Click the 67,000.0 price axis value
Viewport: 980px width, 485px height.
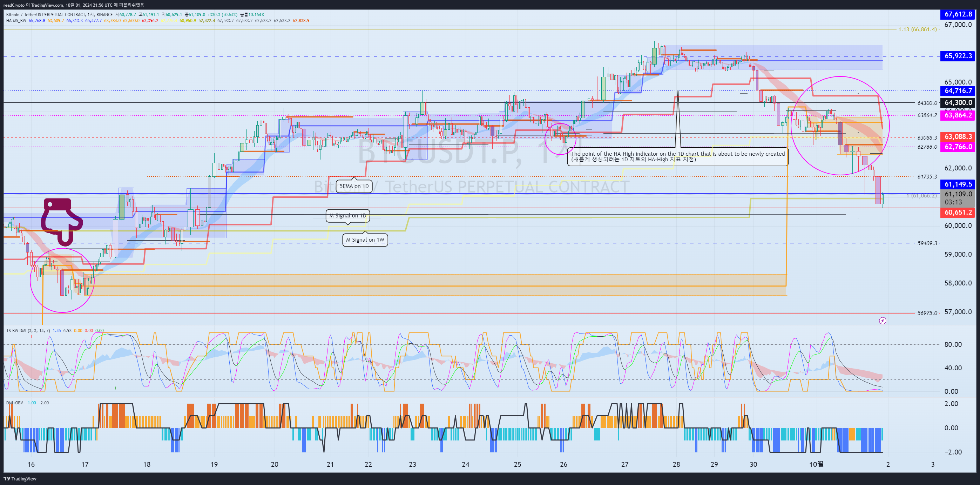tap(958, 25)
